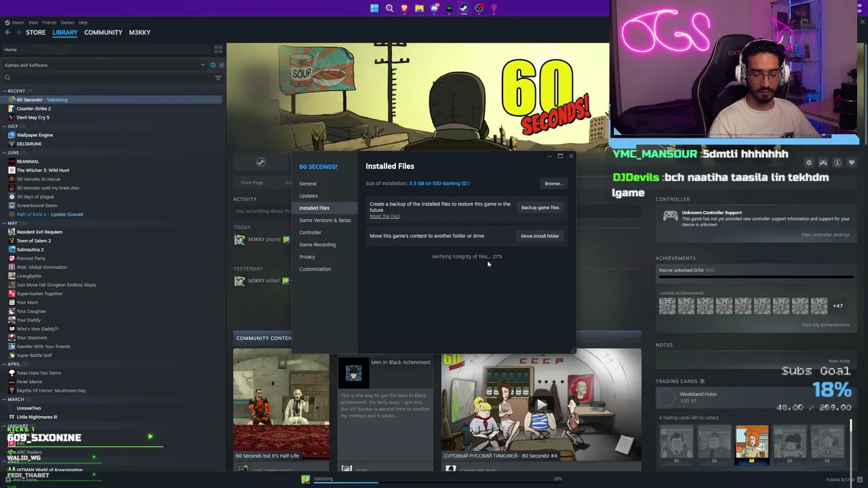This screenshot has height=488, width=868.
Task: Open Game Recording section in properties
Action: 317,245
